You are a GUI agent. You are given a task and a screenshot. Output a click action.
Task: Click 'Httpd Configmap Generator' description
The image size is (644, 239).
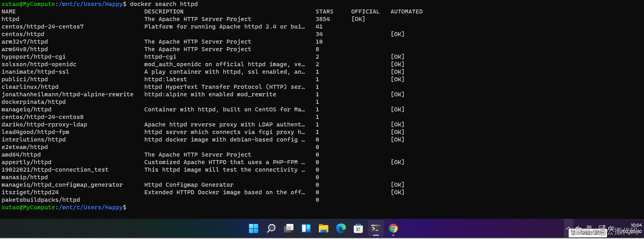pyautogui.click(x=189, y=185)
